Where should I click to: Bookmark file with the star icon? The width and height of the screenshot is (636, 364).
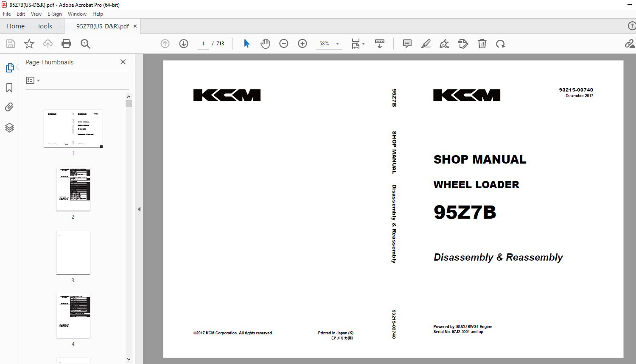tap(29, 44)
